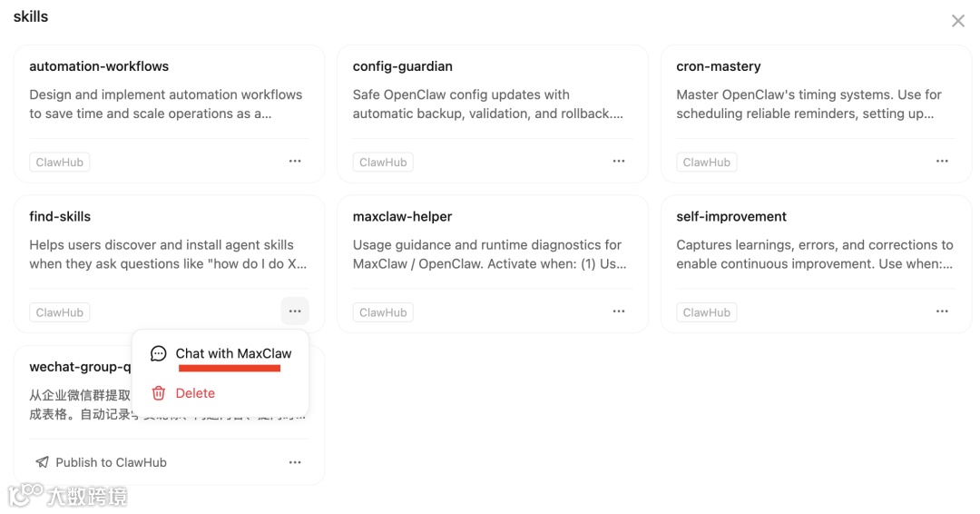Click the ClawHub tag on cron-mastery
Image resolution: width=980 pixels, height=514 pixels.
[x=707, y=163]
